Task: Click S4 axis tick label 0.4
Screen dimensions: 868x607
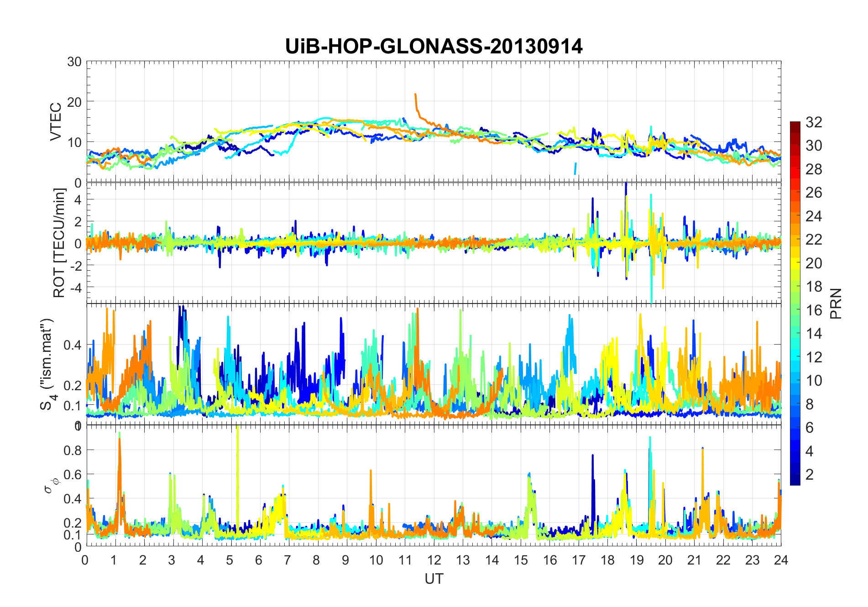Action: [x=73, y=345]
